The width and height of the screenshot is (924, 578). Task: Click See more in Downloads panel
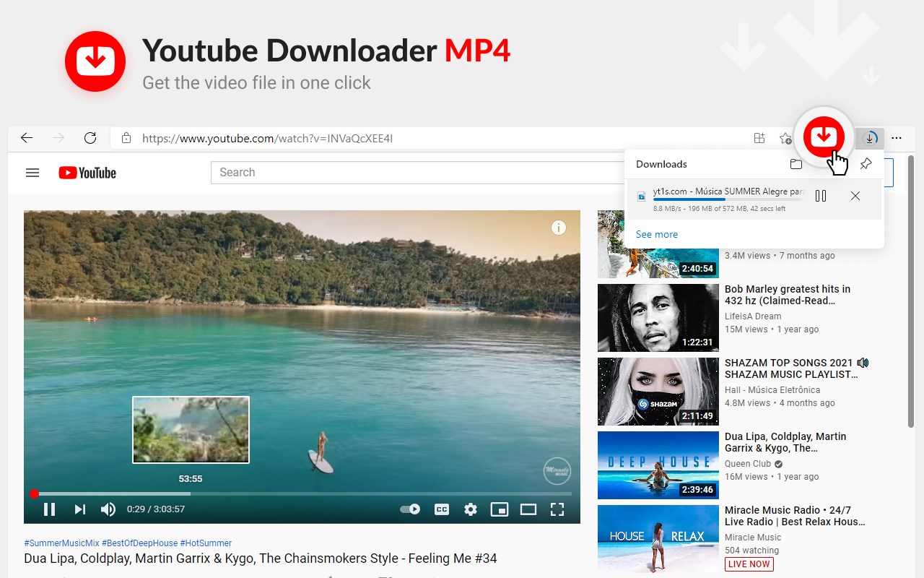(657, 234)
